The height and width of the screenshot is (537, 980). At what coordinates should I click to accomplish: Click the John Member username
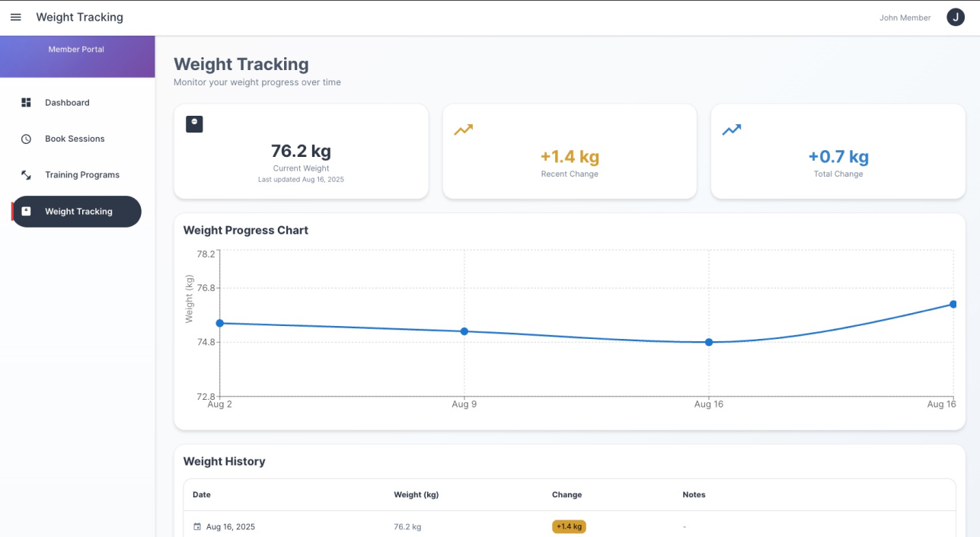click(905, 18)
